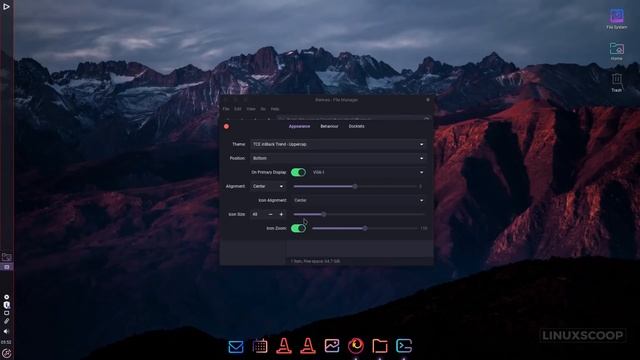Click the circular icon below the clock
640x360 pixels.
7,353
